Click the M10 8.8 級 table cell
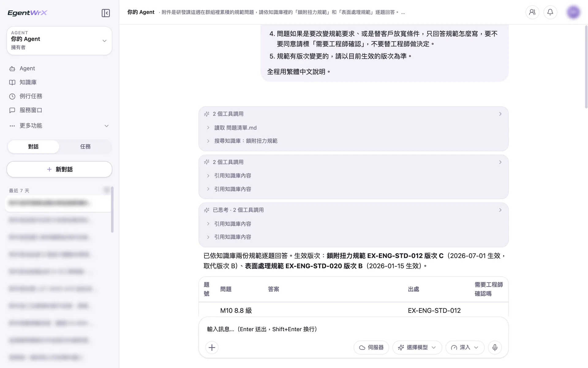The image size is (588, 368). tap(236, 310)
